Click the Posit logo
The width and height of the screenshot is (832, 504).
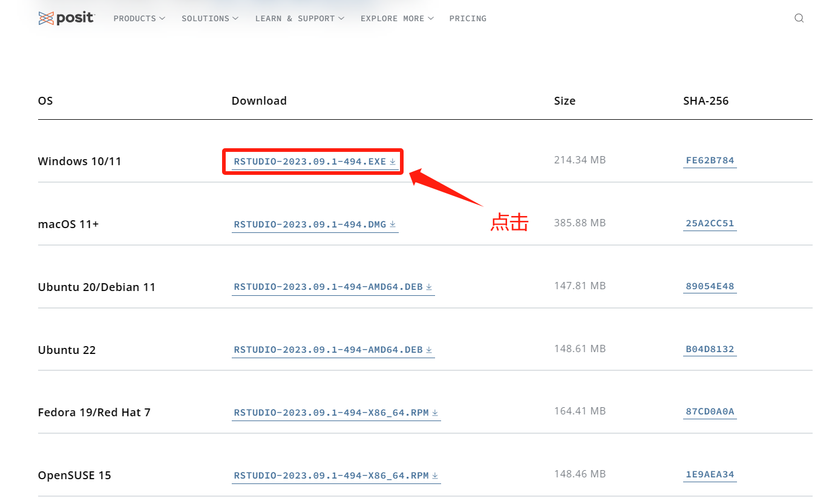67,18
